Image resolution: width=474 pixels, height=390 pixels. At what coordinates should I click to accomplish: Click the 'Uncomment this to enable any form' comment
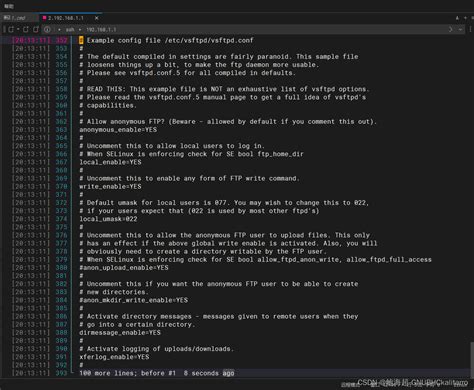[189, 178]
